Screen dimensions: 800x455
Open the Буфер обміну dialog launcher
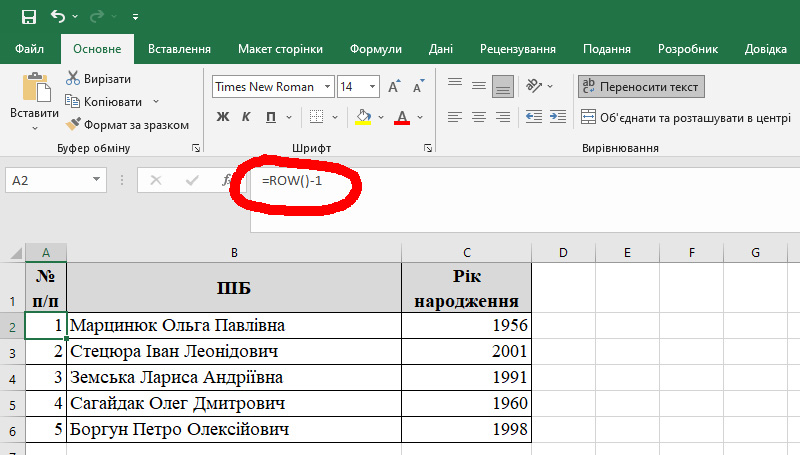click(196, 148)
